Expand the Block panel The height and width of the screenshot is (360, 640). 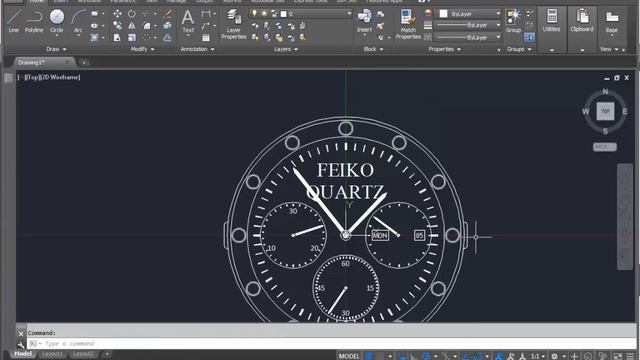pos(373,49)
